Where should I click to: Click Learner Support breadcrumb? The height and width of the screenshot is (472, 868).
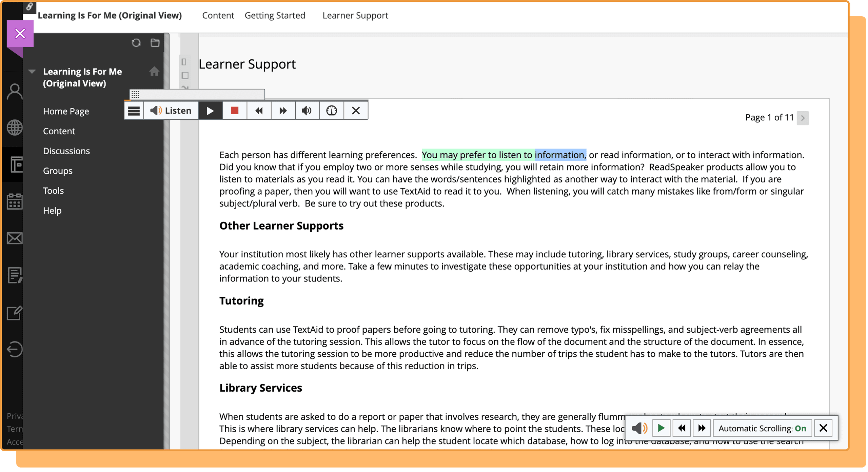point(355,15)
